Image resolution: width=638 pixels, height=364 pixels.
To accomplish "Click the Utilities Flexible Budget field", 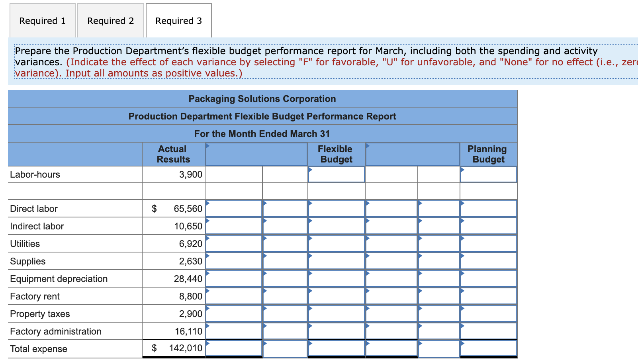I will [337, 244].
